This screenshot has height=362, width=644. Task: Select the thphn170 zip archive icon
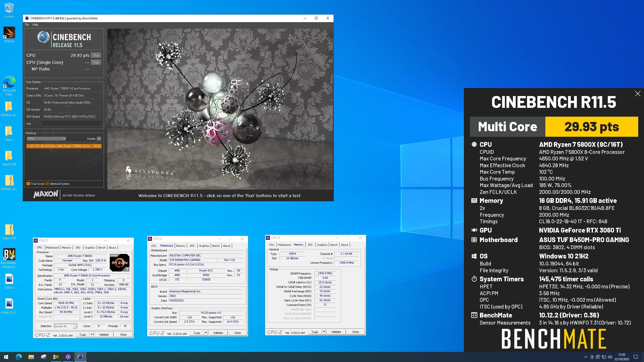[x=9, y=232]
